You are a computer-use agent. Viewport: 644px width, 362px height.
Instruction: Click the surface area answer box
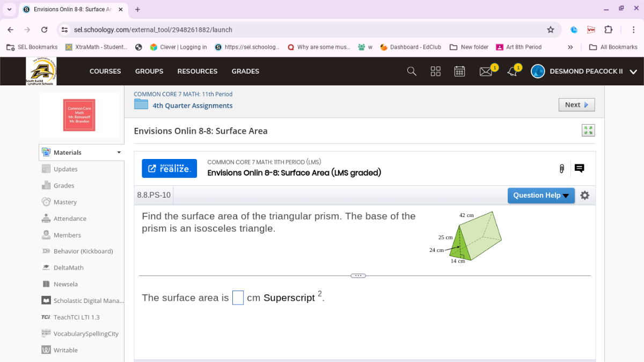point(238,298)
